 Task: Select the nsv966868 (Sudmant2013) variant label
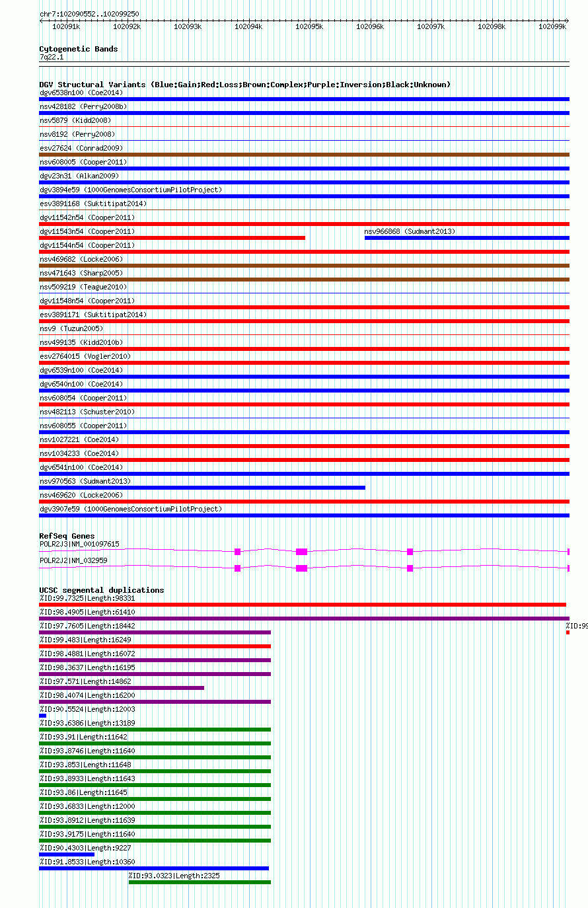coord(410,231)
